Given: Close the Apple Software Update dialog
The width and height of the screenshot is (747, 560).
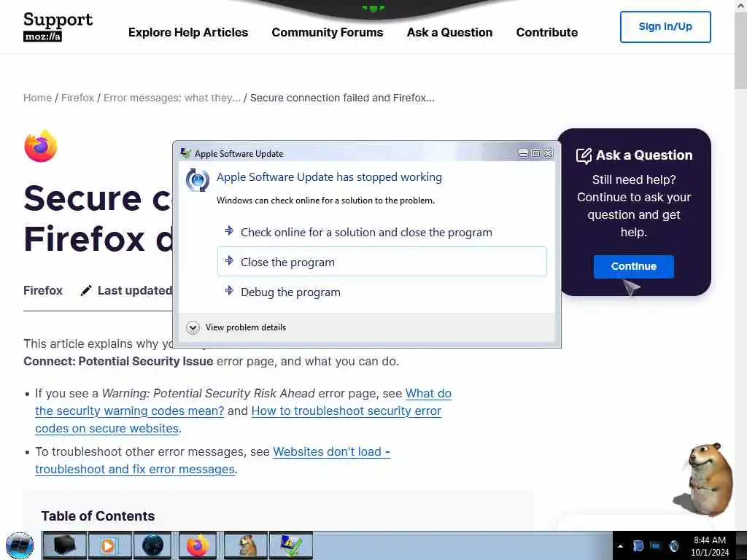Looking at the screenshot, I should click(x=549, y=153).
